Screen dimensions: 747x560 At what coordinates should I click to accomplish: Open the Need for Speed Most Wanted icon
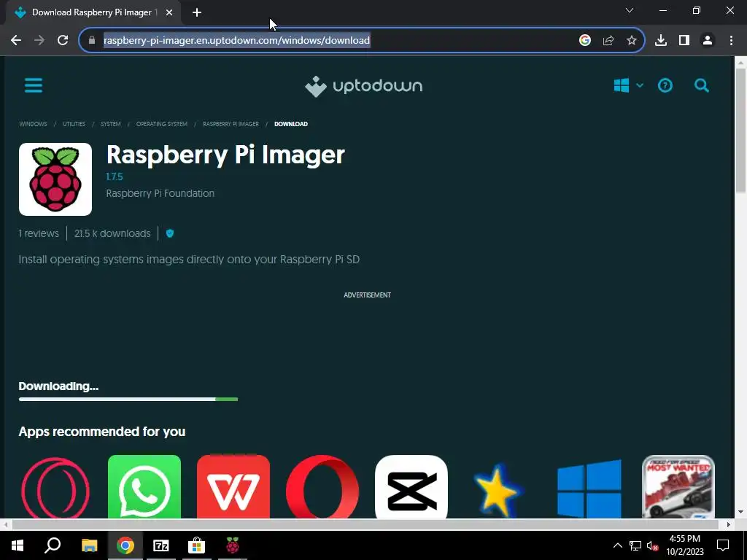678,486
